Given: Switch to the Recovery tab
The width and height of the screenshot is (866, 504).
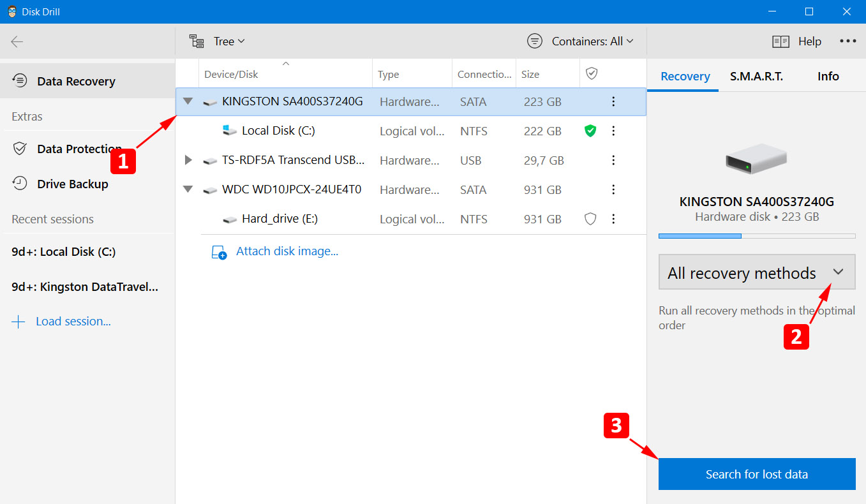Looking at the screenshot, I should (x=685, y=76).
